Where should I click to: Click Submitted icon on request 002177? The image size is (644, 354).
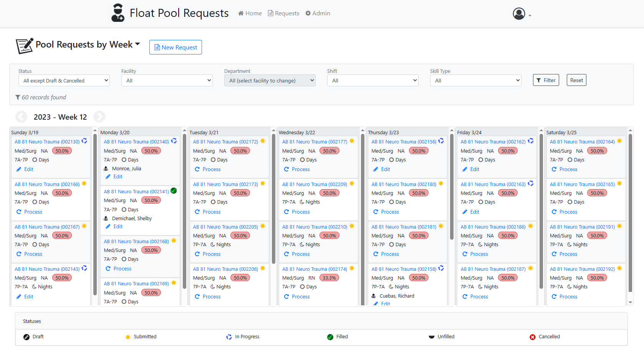coord(352,141)
